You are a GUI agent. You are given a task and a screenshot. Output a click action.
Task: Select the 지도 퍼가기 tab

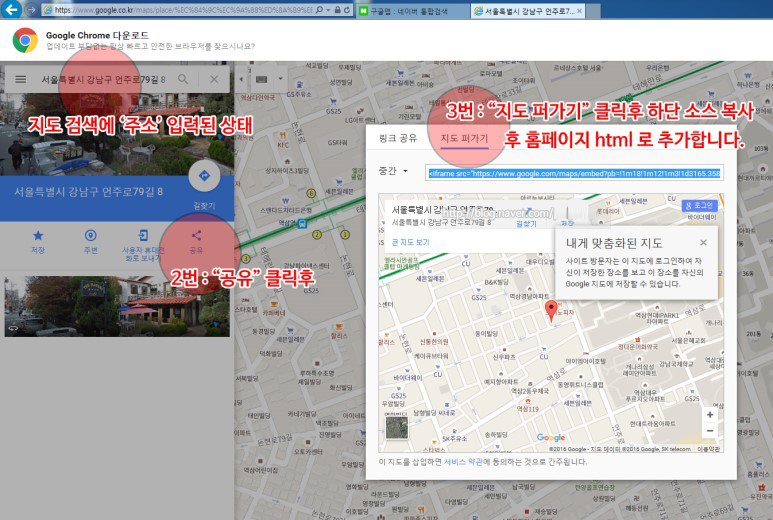pyautogui.click(x=464, y=139)
